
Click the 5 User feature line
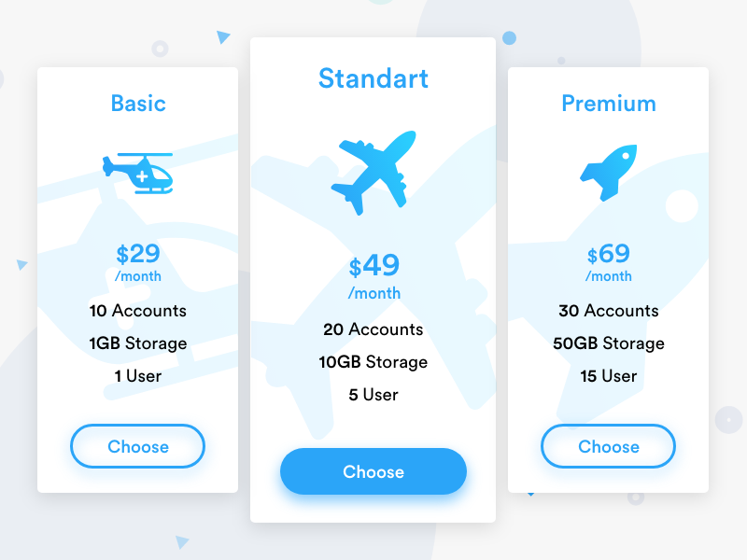pos(373,395)
